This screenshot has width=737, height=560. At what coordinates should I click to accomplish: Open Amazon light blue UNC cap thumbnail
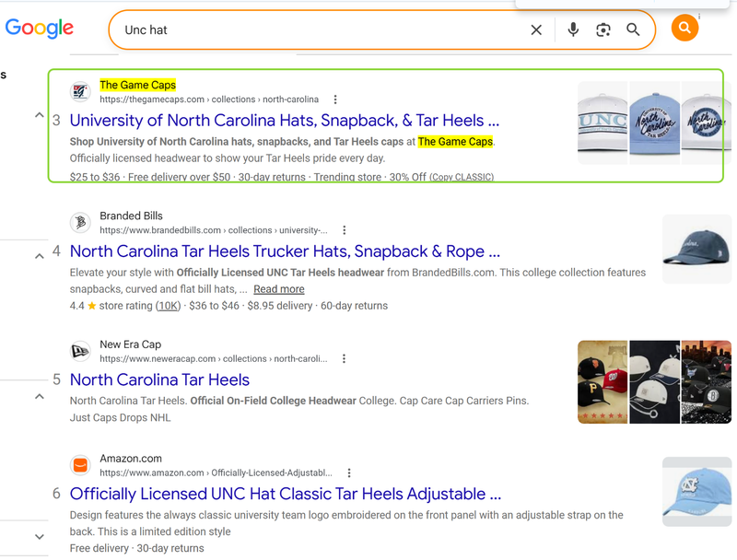pos(696,492)
